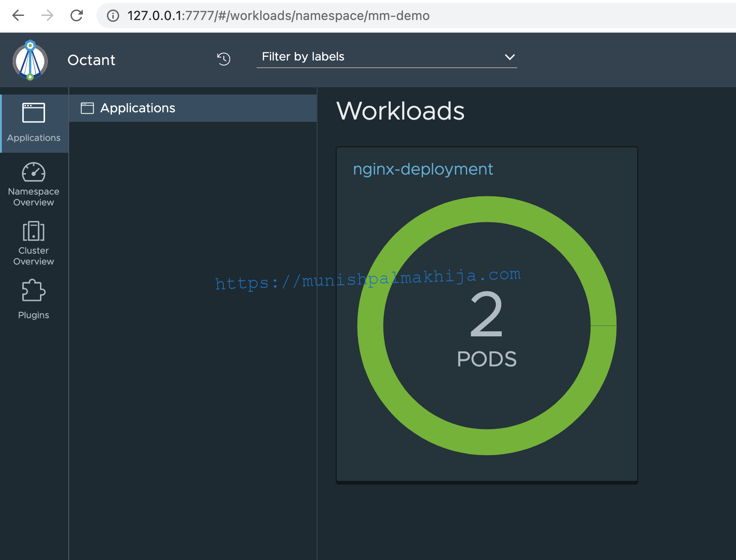Click the Applications item in navigation panel
736x560 pixels.
tap(193, 108)
